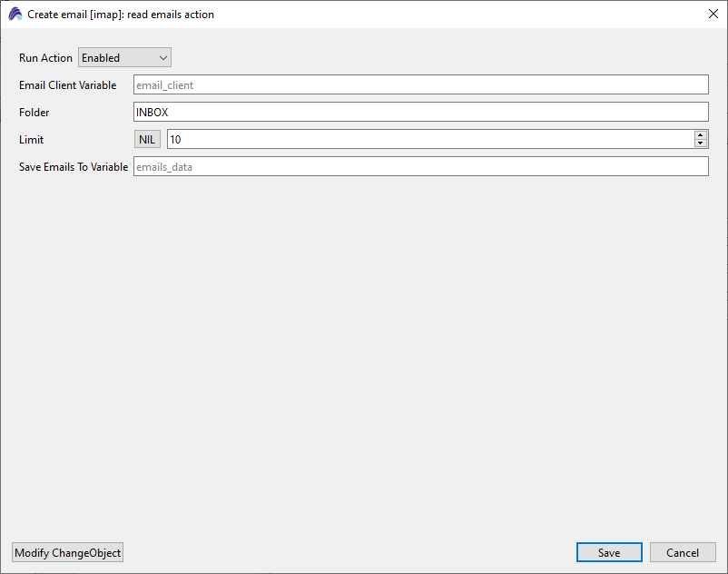Image resolution: width=728 pixels, height=574 pixels.
Task: Focus the Save Emails To Variable field
Action: coord(420,167)
